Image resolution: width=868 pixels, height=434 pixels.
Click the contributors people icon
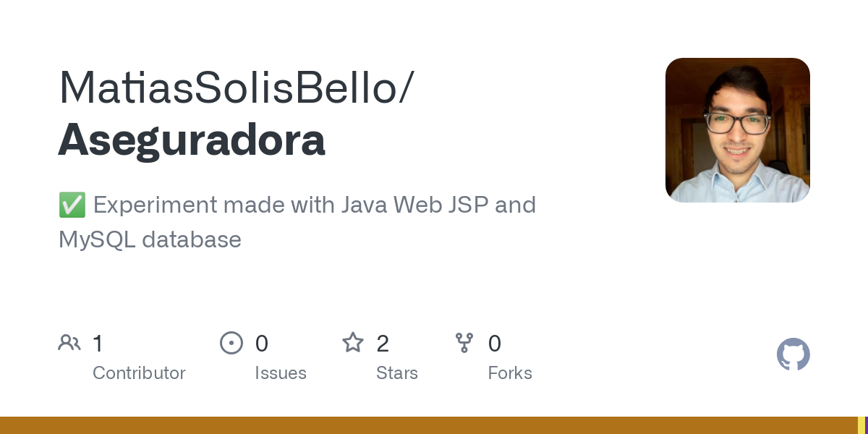[69, 343]
